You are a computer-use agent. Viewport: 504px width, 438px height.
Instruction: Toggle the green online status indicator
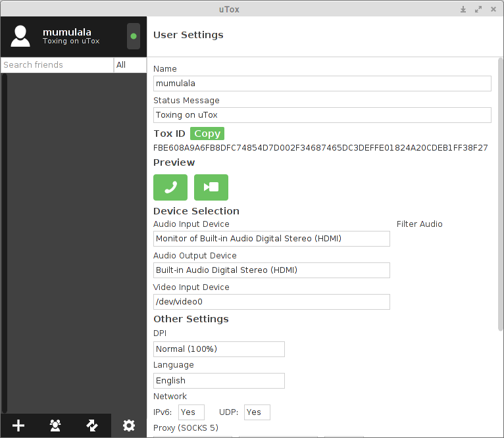click(134, 36)
